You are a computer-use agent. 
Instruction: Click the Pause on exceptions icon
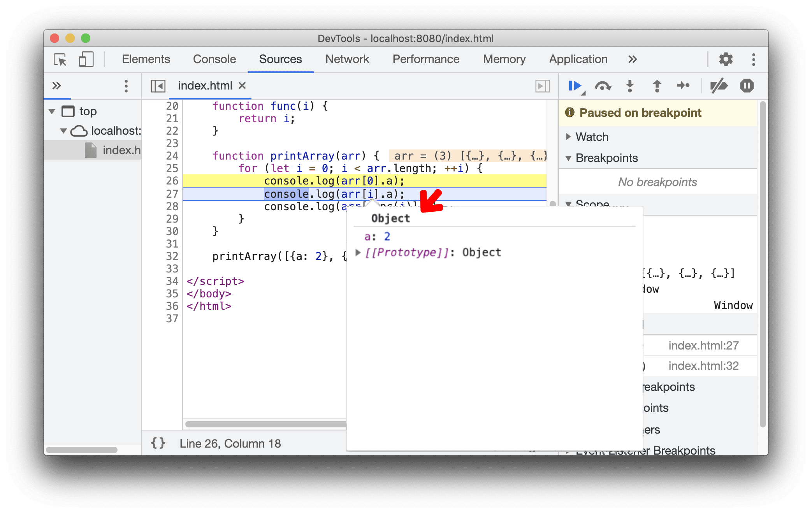click(x=748, y=87)
